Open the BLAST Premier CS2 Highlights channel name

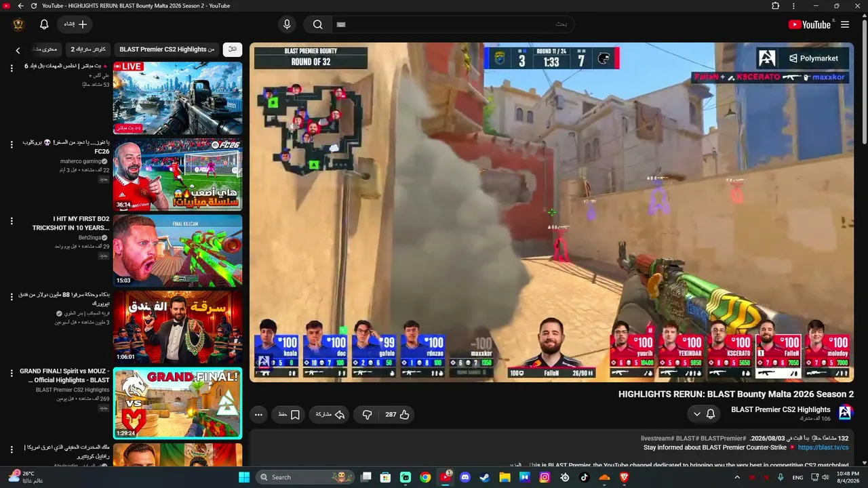click(x=781, y=409)
